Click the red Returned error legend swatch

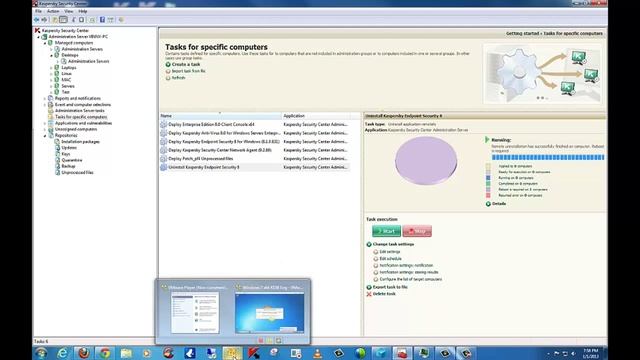pyautogui.click(x=488, y=196)
